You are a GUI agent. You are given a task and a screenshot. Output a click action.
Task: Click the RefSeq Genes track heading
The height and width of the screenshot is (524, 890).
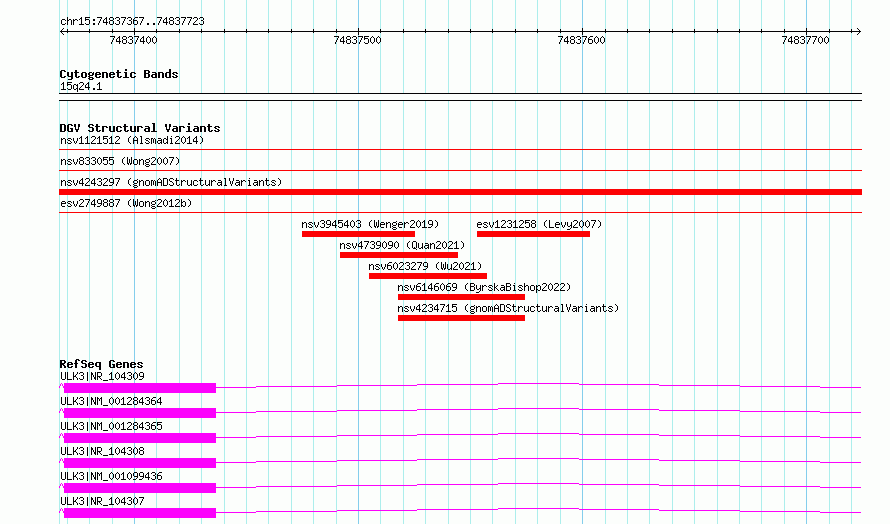point(101,364)
